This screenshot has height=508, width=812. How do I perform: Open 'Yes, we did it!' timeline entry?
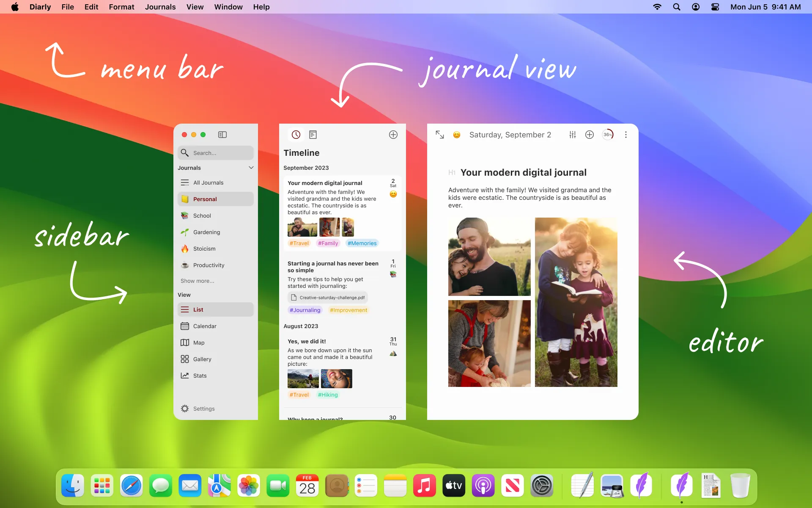point(343,367)
